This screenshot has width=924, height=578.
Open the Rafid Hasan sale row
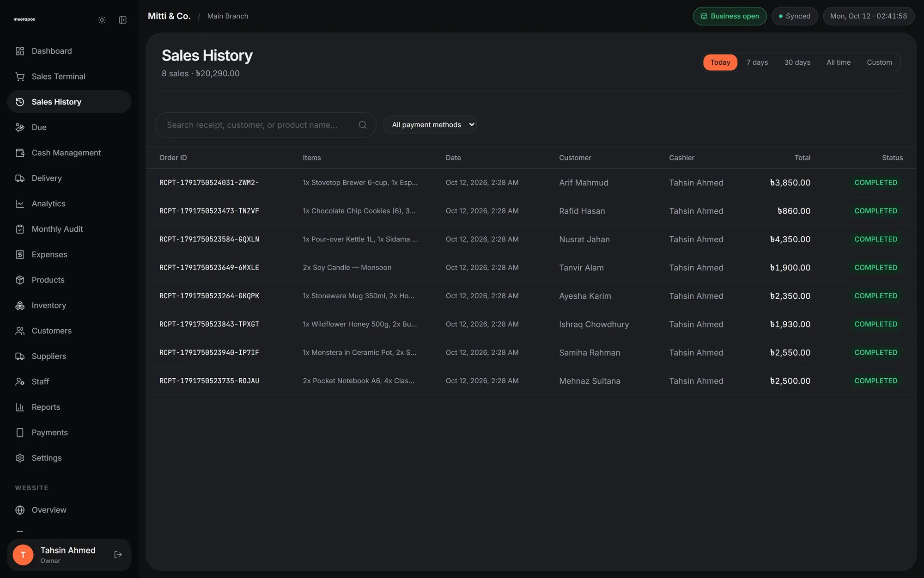[531, 211]
